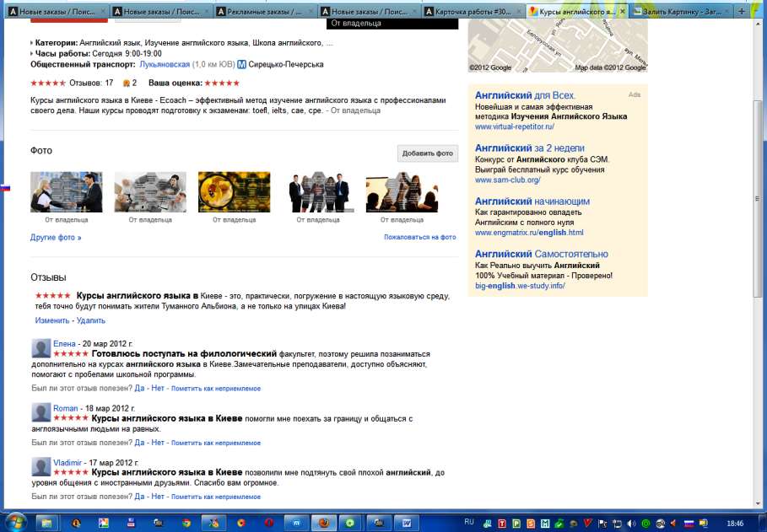
Task: Open Windows Explorer from the taskbar
Action: (46, 523)
